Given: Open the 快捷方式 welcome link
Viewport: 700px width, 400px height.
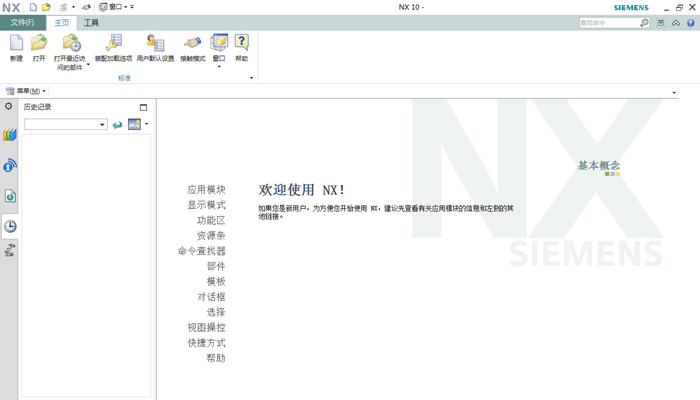Looking at the screenshot, I should (206, 343).
